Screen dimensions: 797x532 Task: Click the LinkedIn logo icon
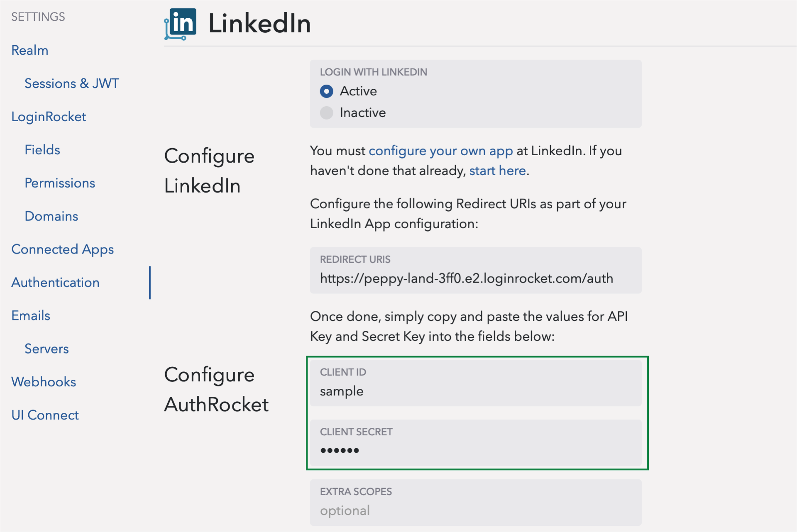pyautogui.click(x=181, y=24)
